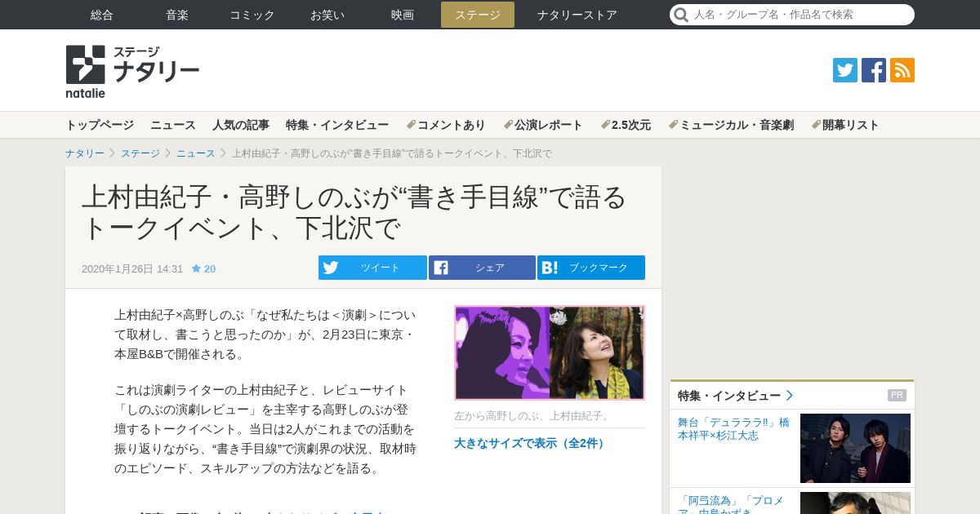
Task: Open the 公演レポート tag link
Action: (543, 125)
